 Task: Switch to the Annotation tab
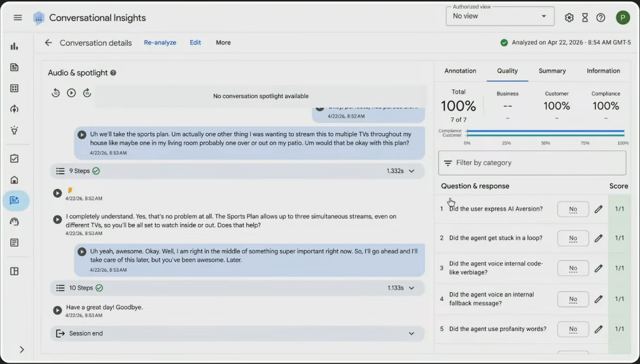pos(460,71)
